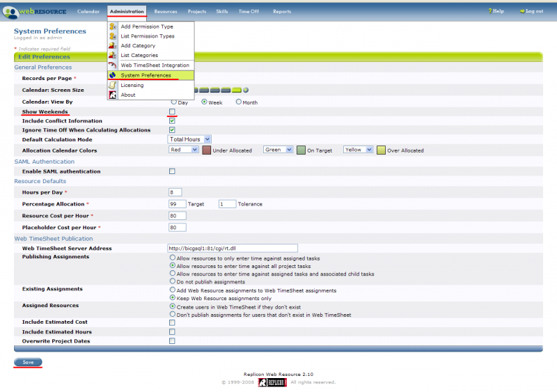Open the Reports menu

point(282,11)
